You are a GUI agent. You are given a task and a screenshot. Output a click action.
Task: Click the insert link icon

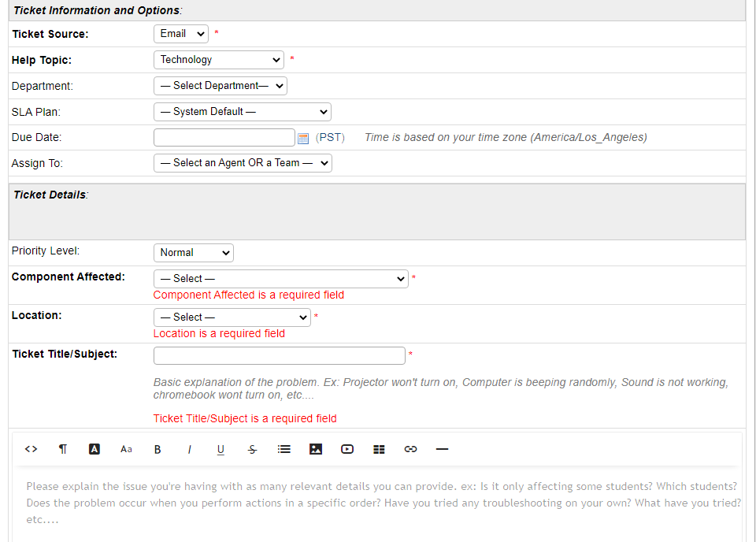click(410, 449)
